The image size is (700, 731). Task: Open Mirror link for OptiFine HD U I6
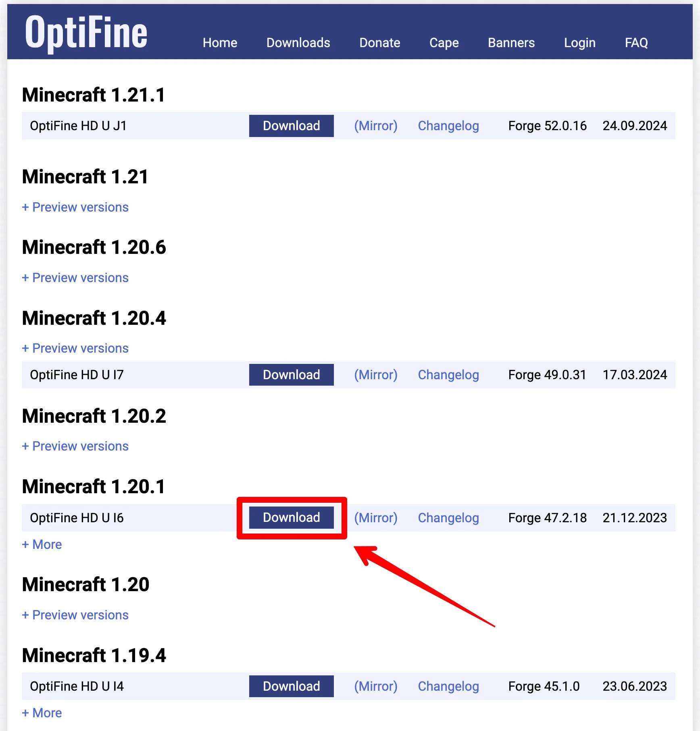(375, 518)
